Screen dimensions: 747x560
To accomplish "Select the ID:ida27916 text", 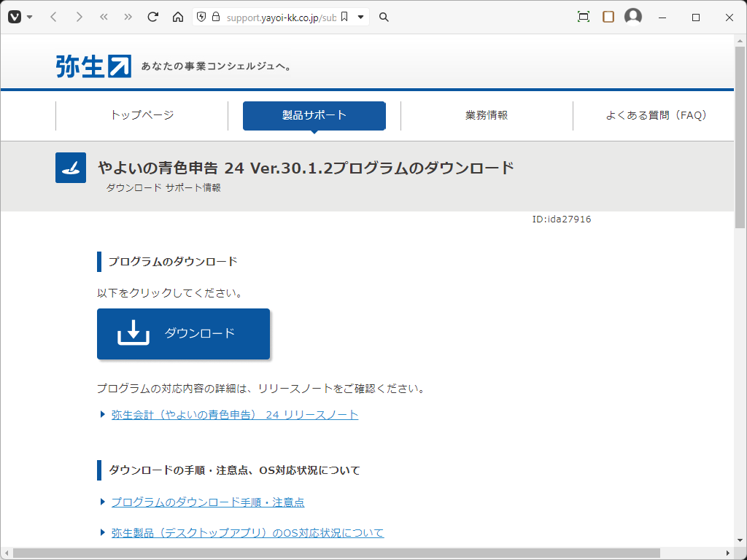I will pyautogui.click(x=562, y=219).
